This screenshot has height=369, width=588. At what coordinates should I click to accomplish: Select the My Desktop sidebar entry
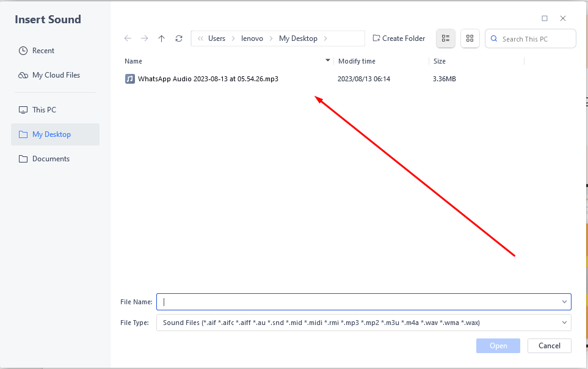(x=51, y=134)
